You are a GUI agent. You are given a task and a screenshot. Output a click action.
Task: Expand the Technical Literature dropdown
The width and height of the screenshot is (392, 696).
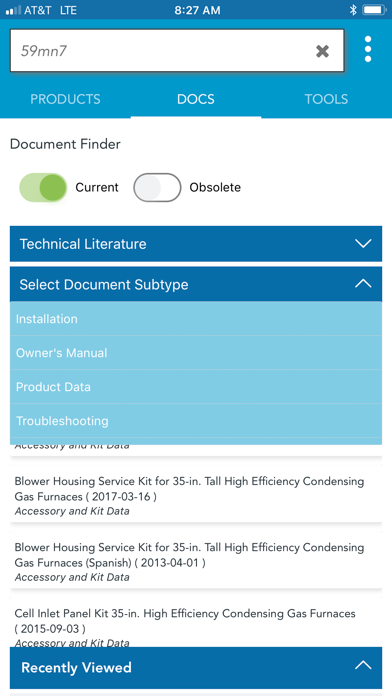pyautogui.click(x=196, y=244)
